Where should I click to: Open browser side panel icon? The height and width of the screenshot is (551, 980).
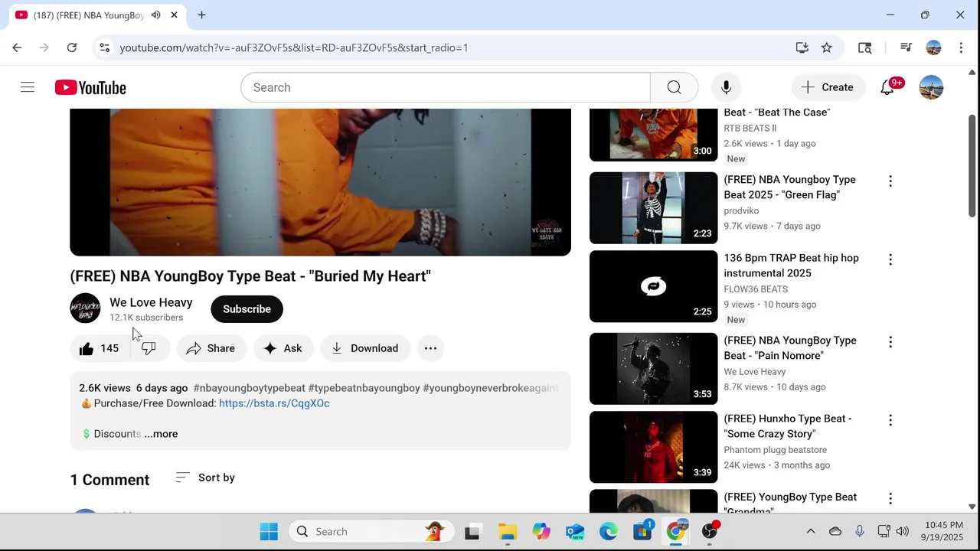(865, 47)
